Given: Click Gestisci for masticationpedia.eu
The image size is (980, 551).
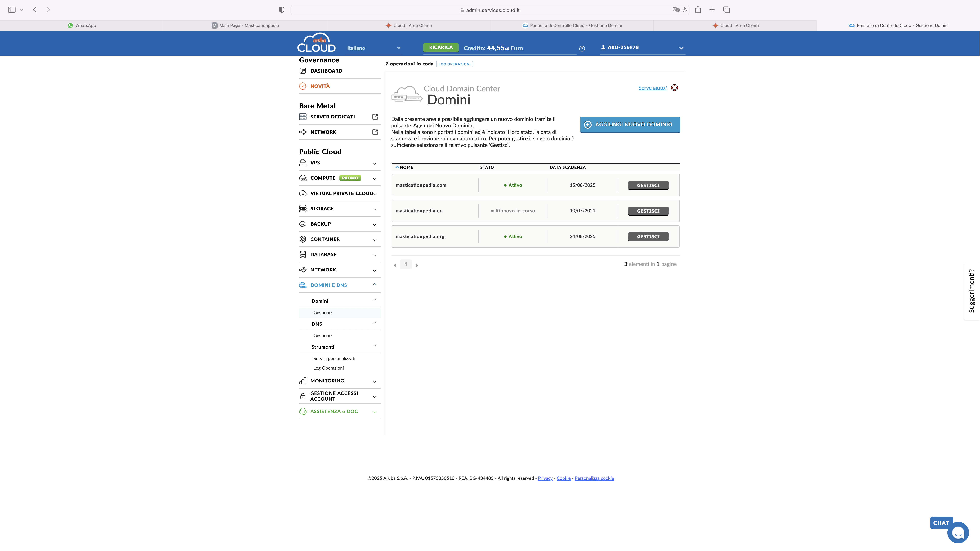Looking at the screenshot, I should [x=648, y=211].
